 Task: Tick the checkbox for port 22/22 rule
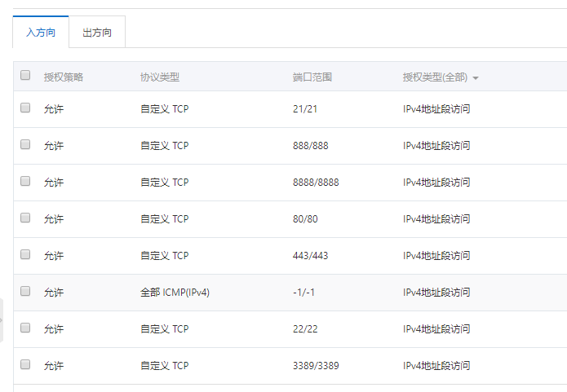[25, 328]
